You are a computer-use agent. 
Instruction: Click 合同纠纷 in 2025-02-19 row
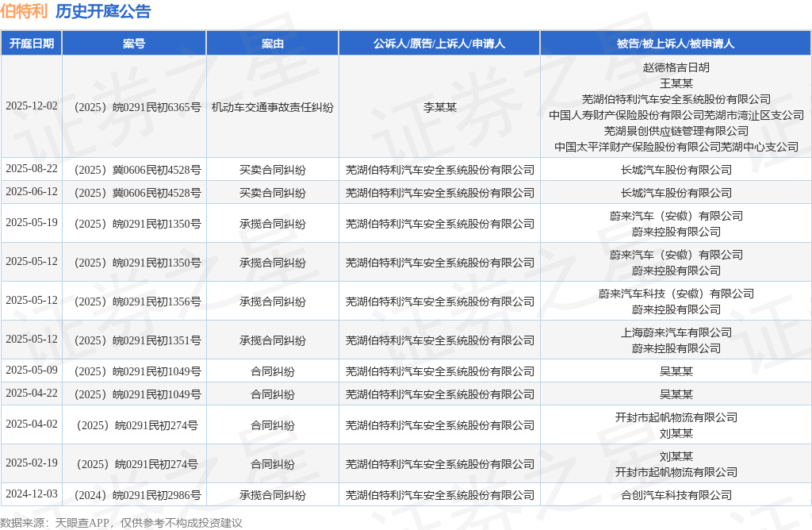click(x=273, y=464)
